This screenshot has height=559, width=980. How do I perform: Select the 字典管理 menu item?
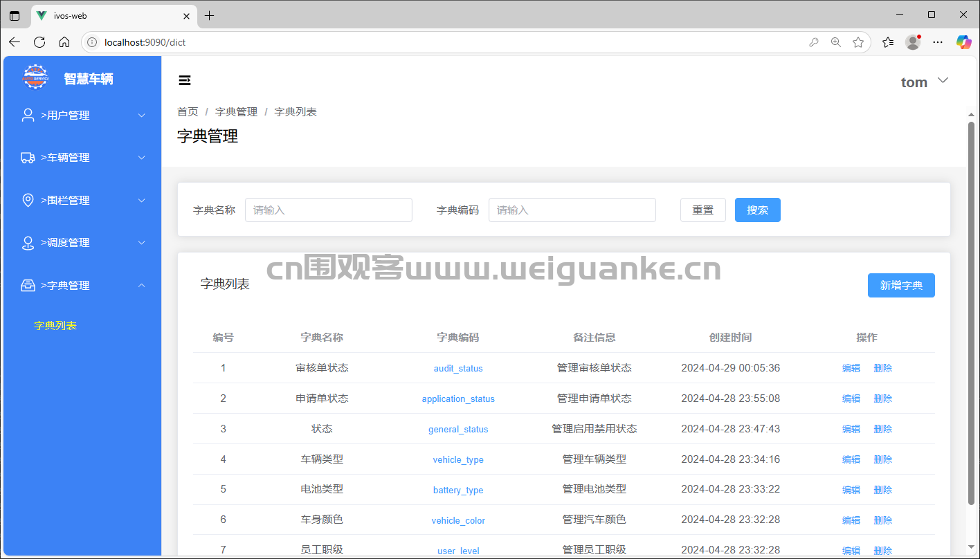pos(82,285)
